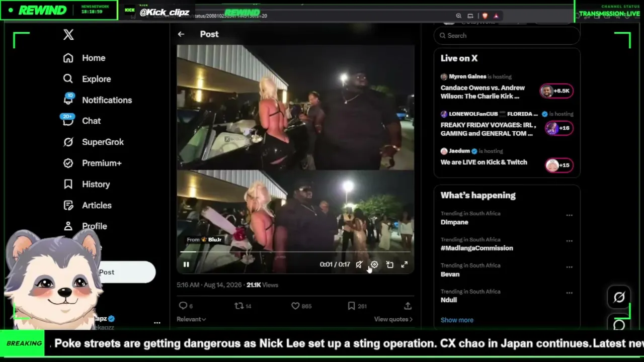This screenshot has width=644, height=362.
Task: Open the Bevan trending topic
Action: pyautogui.click(x=450, y=275)
